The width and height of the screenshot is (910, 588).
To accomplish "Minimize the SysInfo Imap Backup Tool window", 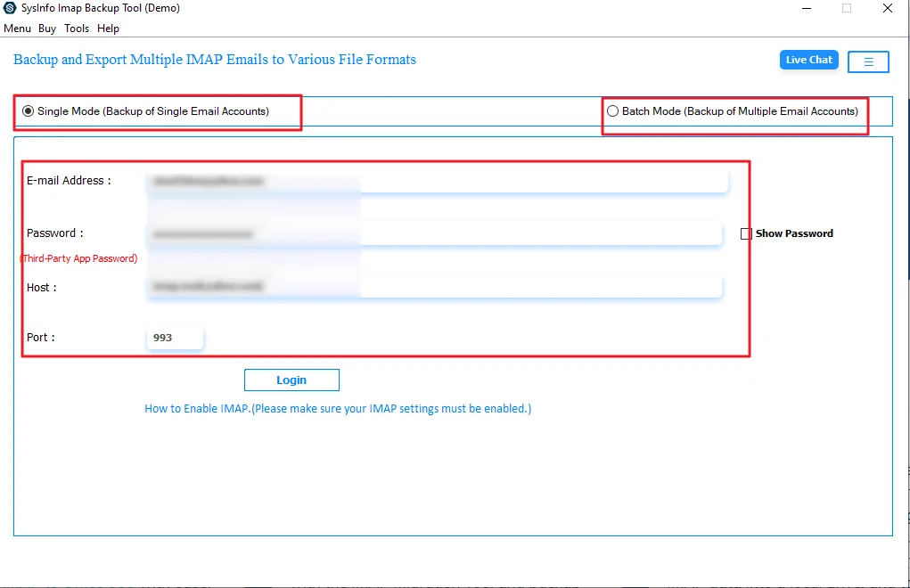I will (x=805, y=8).
